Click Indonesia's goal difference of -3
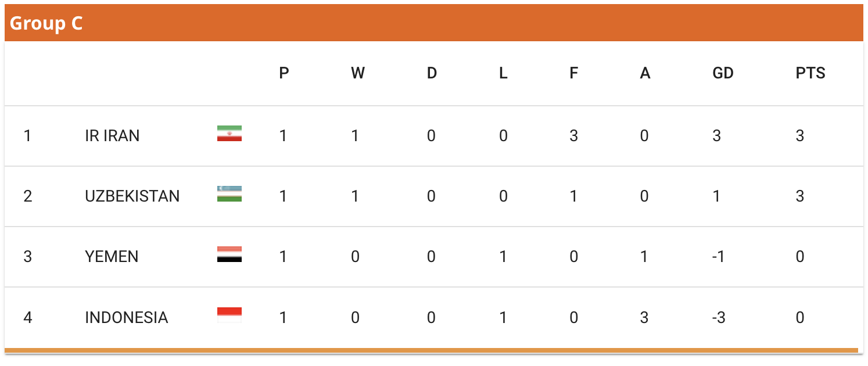Image resolution: width=868 pixels, height=366 pixels. point(719,318)
